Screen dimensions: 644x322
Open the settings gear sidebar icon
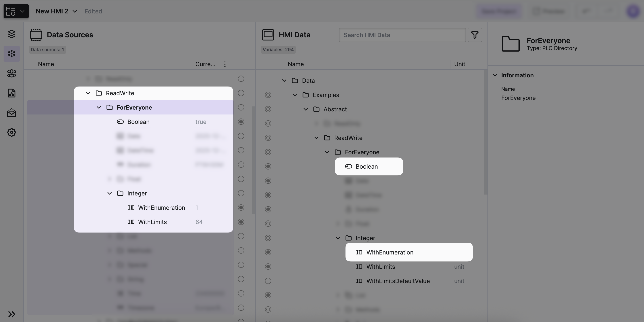[x=11, y=132]
